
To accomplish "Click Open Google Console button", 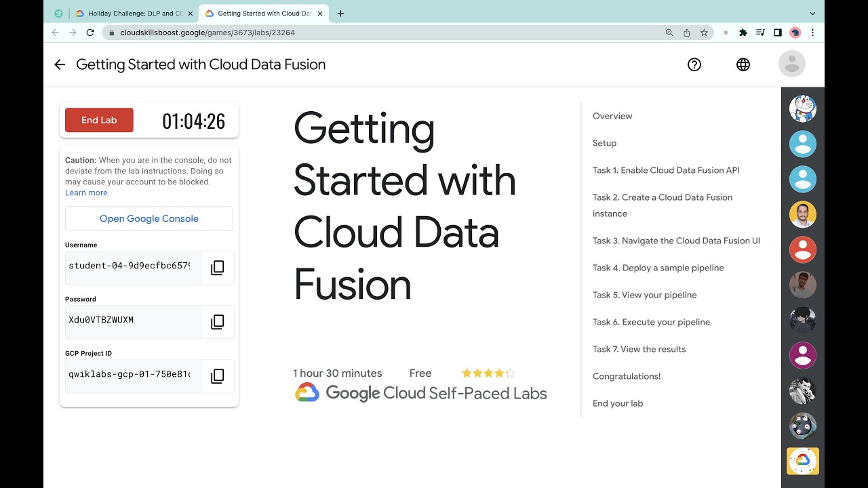I will [149, 218].
